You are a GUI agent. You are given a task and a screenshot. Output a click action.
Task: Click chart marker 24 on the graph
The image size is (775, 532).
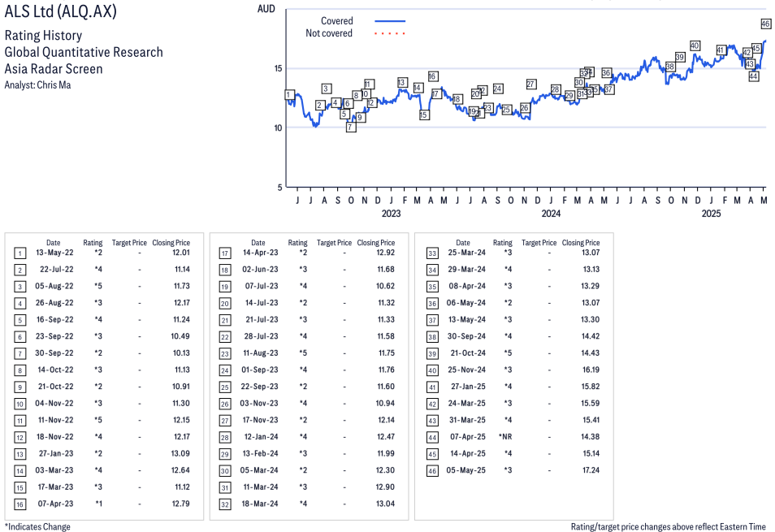tap(498, 89)
